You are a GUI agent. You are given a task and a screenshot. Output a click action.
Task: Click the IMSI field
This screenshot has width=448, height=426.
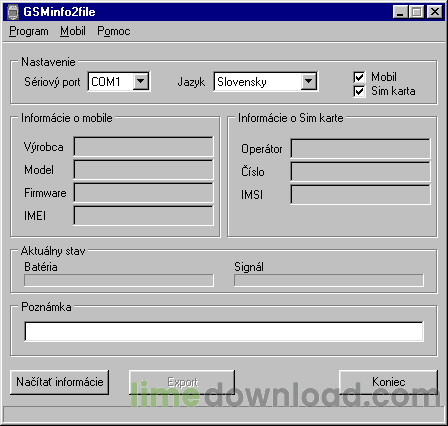coord(360,195)
